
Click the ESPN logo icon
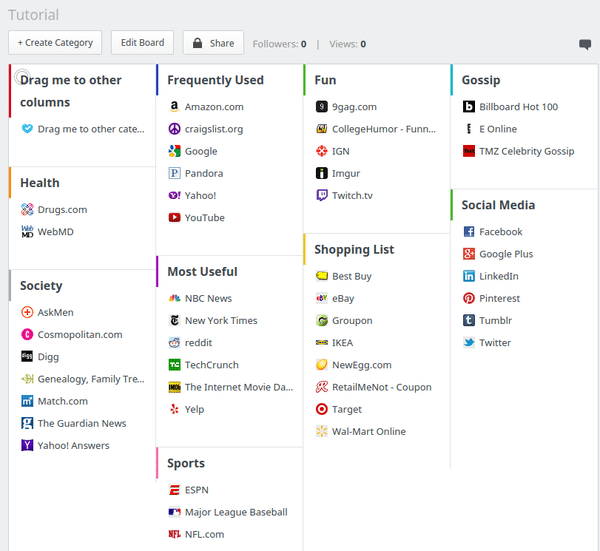click(x=174, y=490)
